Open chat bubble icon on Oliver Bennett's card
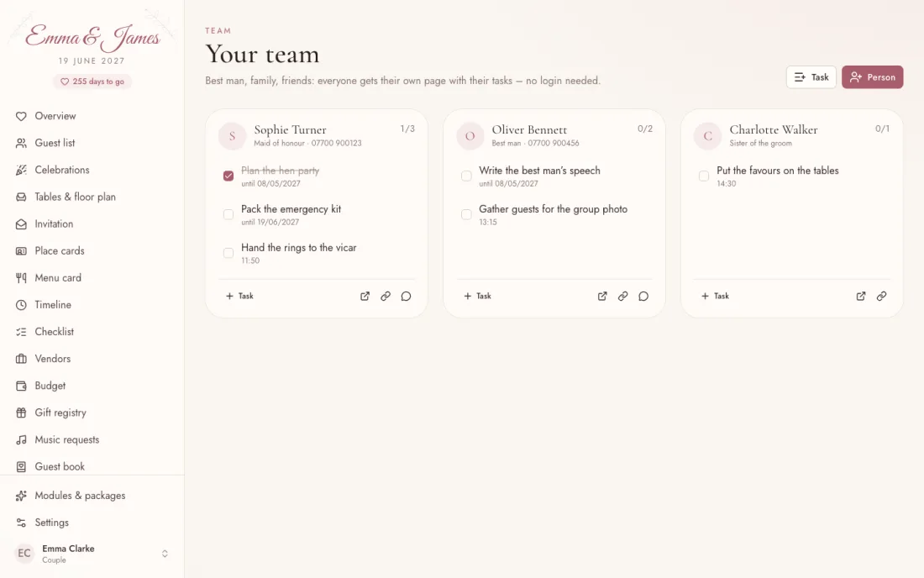 (x=643, y=296)
